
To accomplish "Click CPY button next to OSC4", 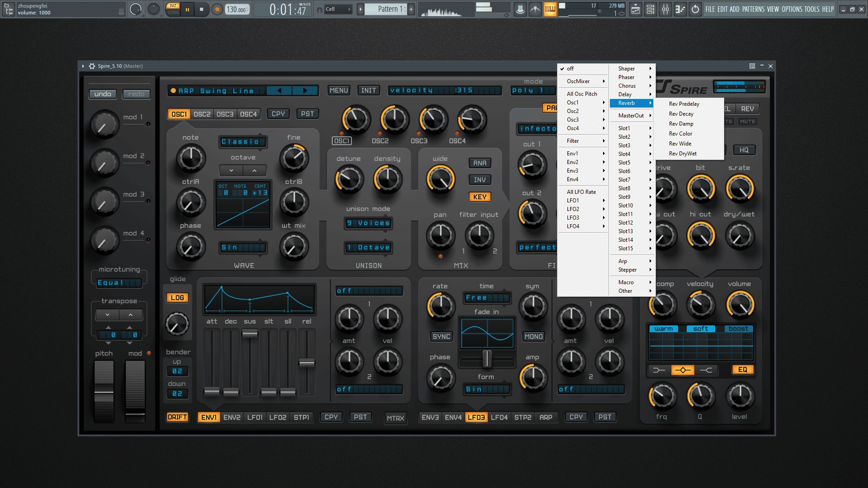I will (278, 114).
